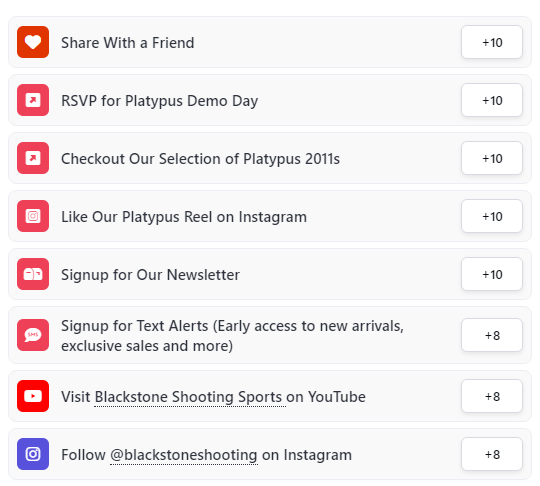Claim +10 for RSVP for Platypus Demo Day
This screenshot has height=486, width=540.
tap(492, 100)
